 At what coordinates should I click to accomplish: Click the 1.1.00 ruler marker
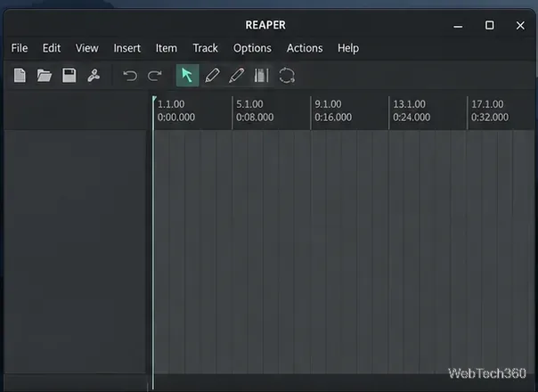click(171, 104)
